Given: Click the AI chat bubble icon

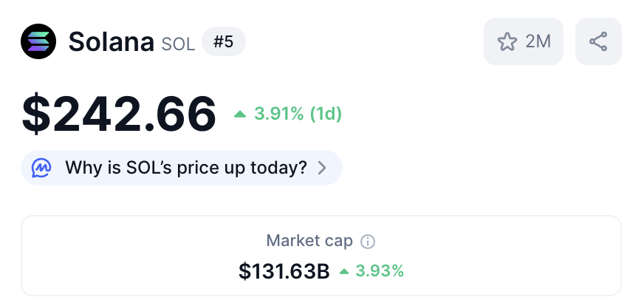Looking at the screenshot, I should click(41, 168).
